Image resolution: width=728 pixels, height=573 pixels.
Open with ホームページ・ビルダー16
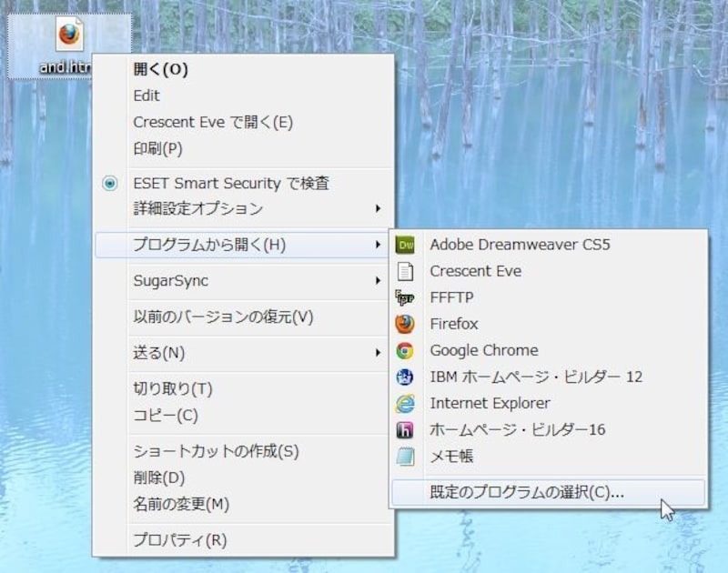[x=549, y=429]
